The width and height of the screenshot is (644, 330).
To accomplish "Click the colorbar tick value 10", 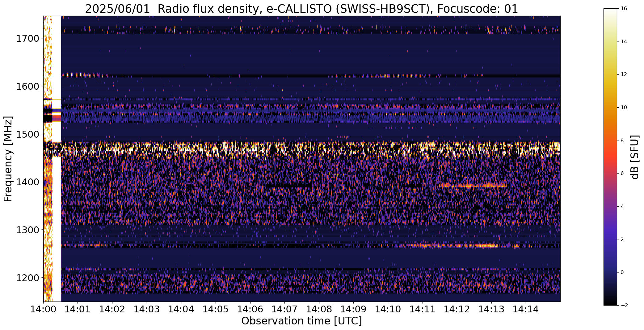I will 624,108.
